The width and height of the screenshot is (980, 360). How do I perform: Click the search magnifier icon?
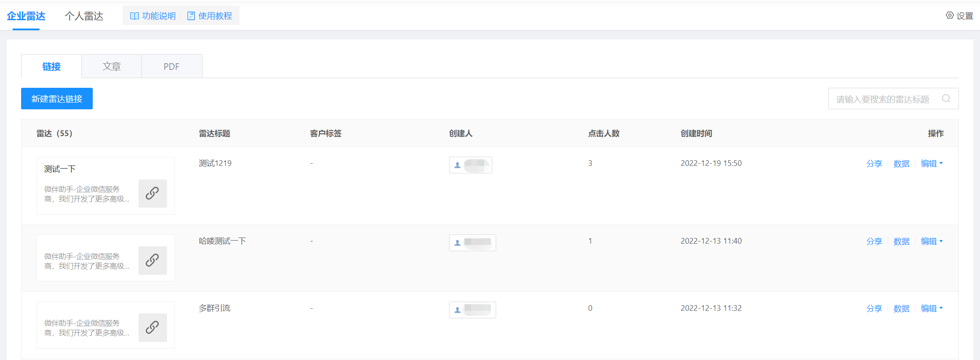(946, 99)
